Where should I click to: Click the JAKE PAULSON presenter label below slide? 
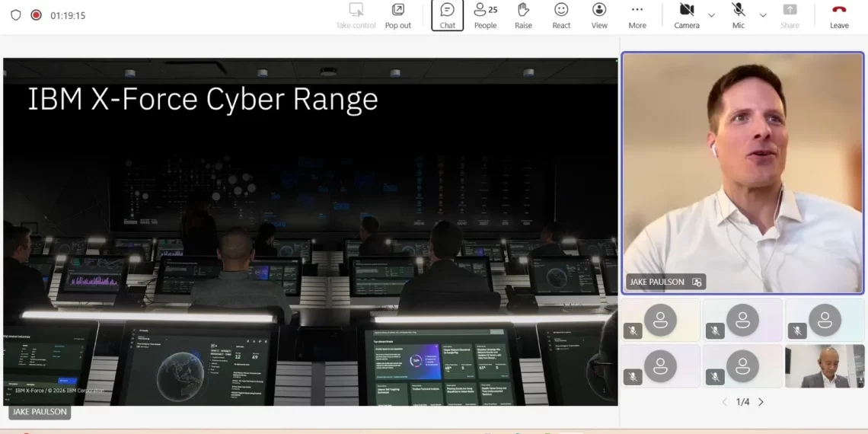coord(40,412)
